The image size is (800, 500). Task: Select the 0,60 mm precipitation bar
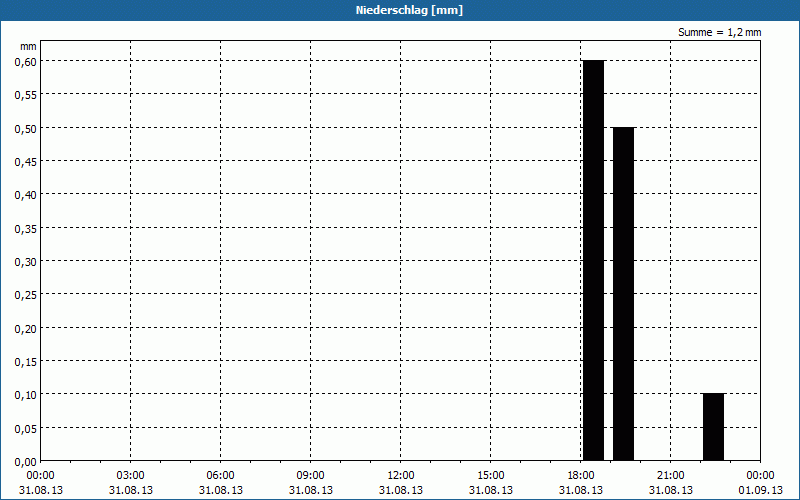[x=593, y=260]
